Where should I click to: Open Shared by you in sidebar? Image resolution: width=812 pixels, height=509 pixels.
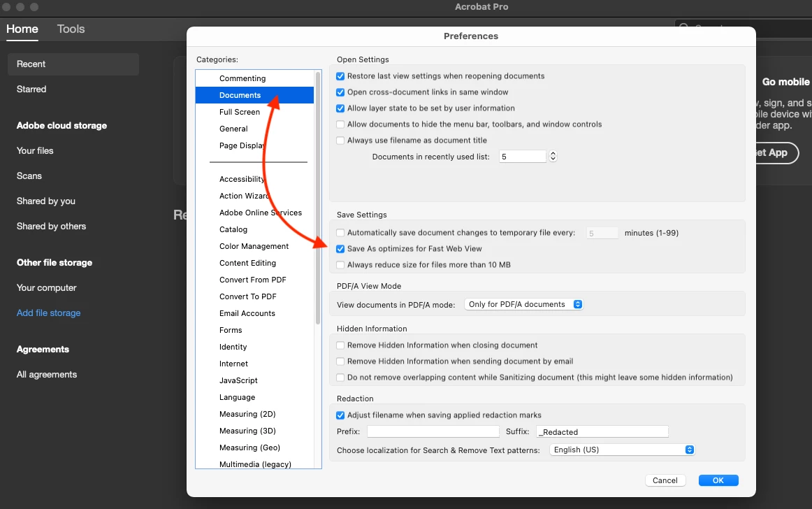point(45,201)
